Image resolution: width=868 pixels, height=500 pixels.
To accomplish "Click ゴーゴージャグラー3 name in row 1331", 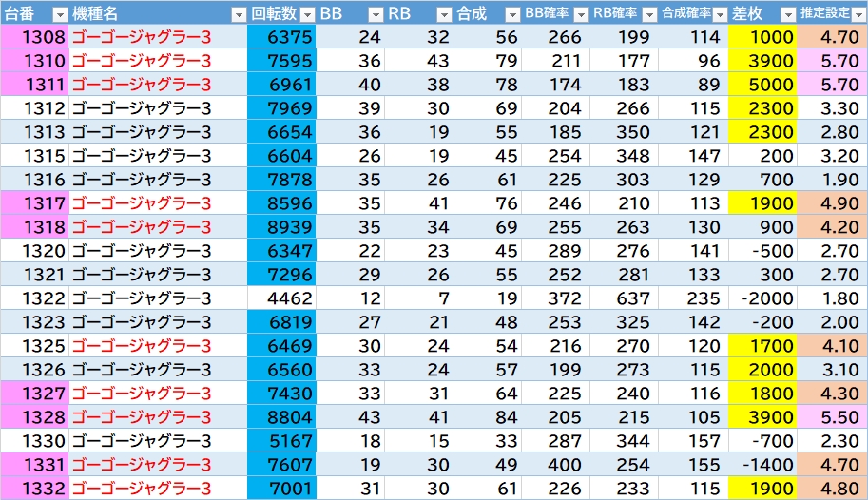I will tap(142, 465).
